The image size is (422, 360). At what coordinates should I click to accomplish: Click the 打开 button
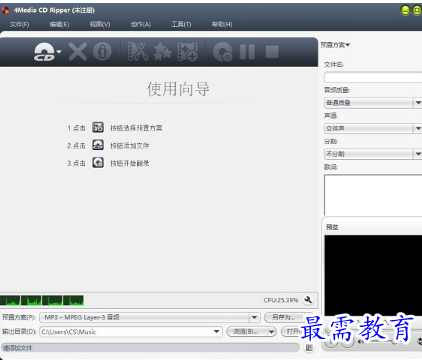(x=292, y=332)
